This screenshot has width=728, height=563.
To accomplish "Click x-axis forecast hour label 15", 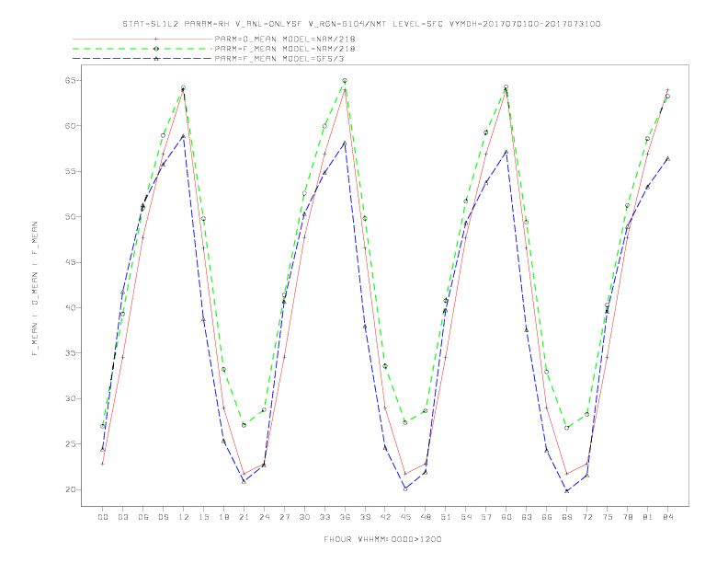I will tap(203, 517).
